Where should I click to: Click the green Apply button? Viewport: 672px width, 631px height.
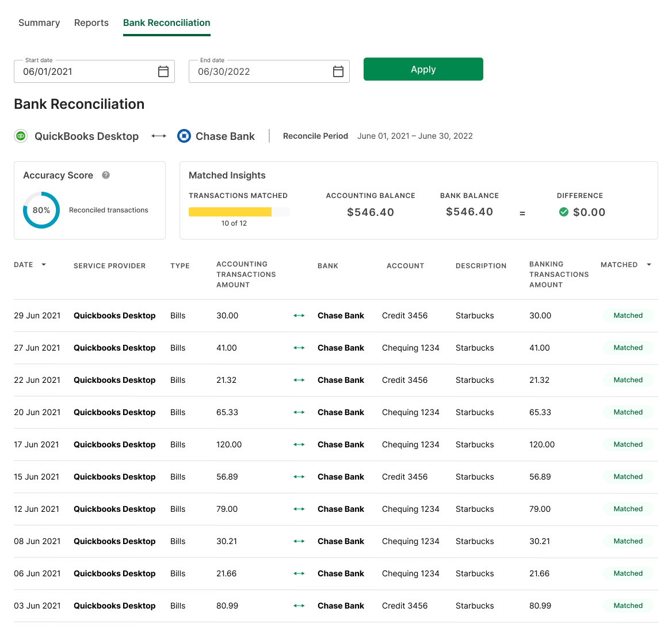(x=423, y=69)
